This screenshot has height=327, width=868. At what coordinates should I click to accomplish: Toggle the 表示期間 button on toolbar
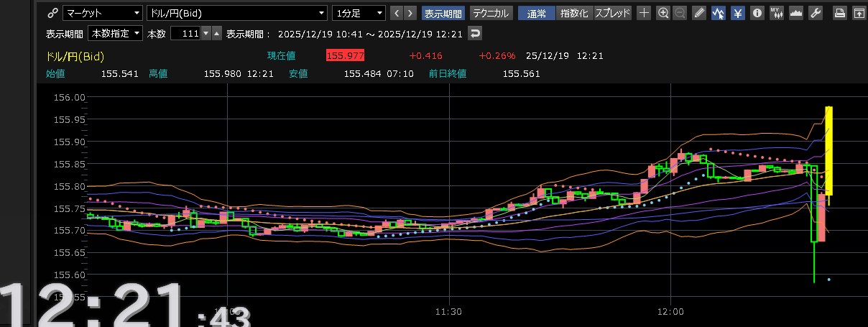tap(443, 13)
